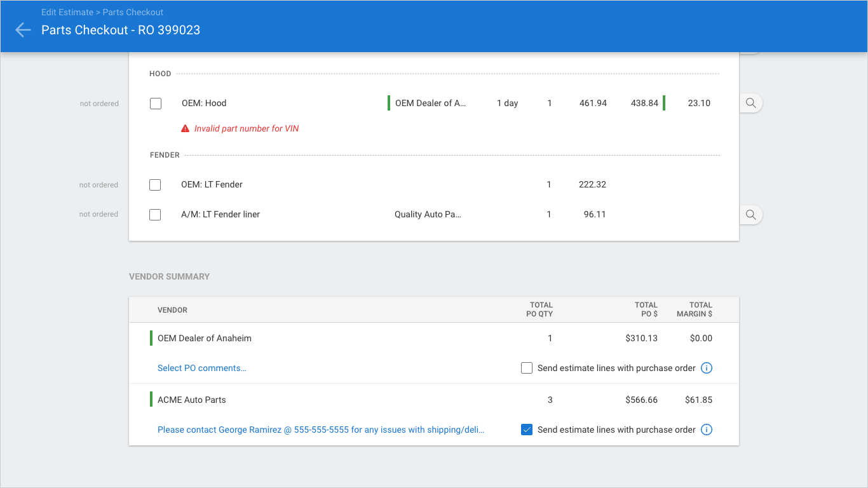Click the TOTAL MARGIN $ column header
This screenshot has height=488, width=868.
point(695,309)
